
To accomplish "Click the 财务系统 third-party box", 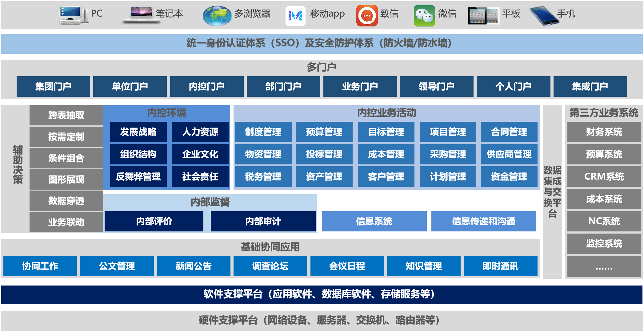I will click(x=604, y=132).
